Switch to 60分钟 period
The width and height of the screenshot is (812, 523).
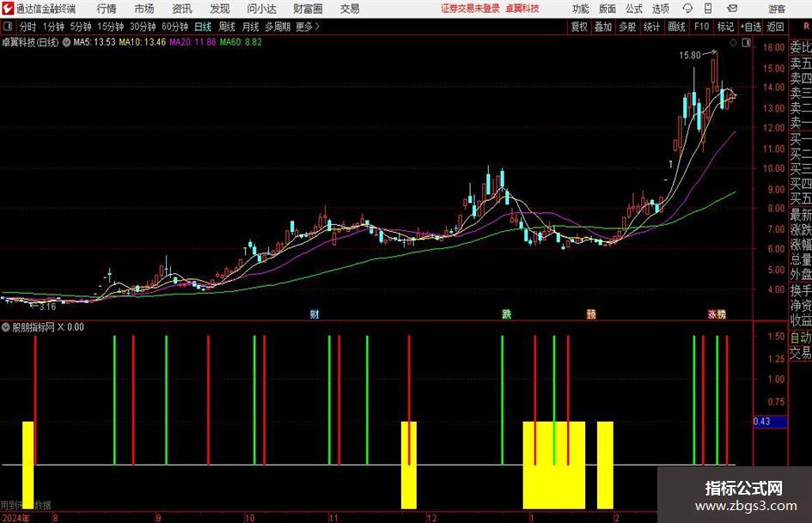[174, 27]
